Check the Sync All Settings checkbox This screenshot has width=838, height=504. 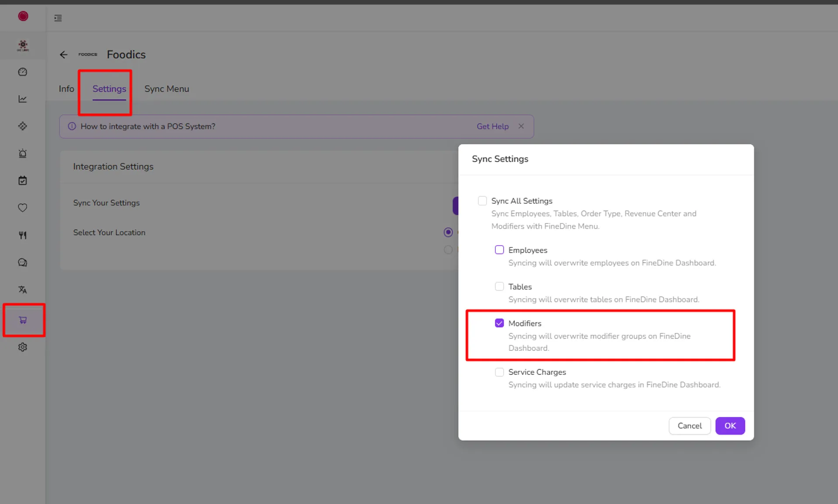[482, 201]
